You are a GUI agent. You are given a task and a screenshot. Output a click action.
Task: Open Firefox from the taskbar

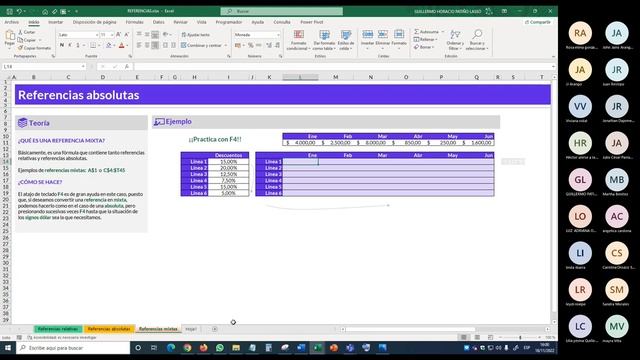coord(204,348)
